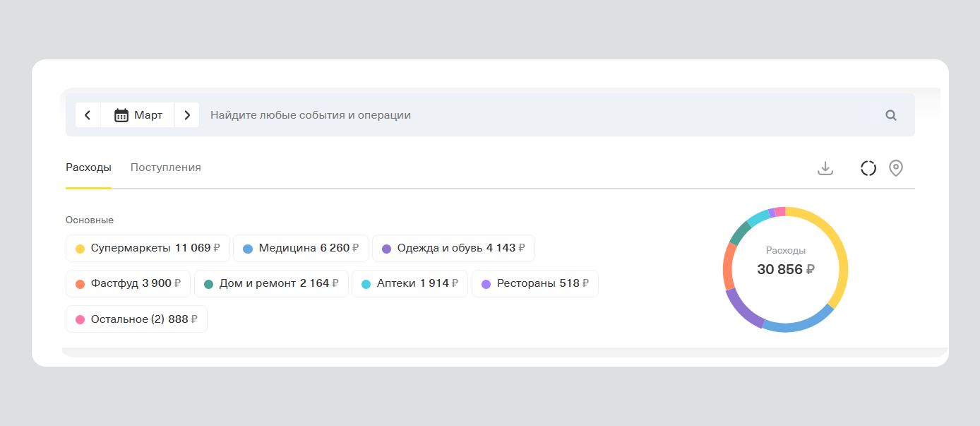Switch to the Расходы tab
This screenshot has height=426, width=980.
click(x=88, y=167)
